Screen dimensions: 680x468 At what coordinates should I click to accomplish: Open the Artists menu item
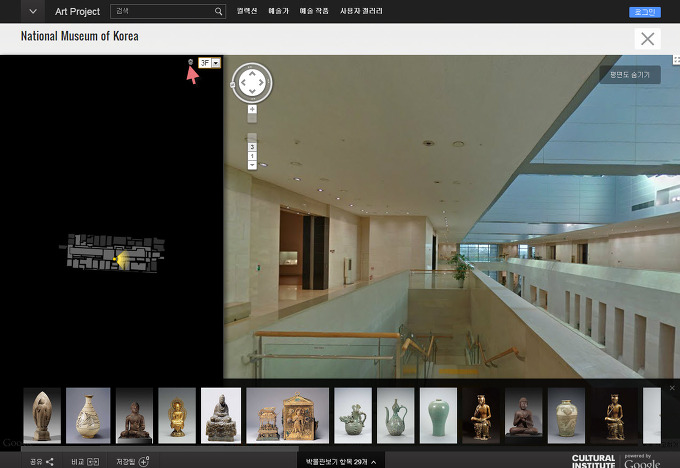tap(277, 11)
